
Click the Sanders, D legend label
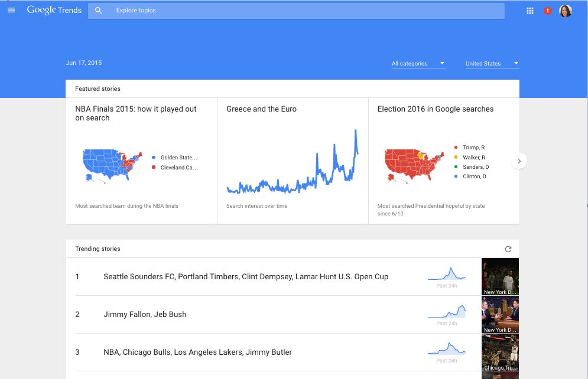pos(476,167)
